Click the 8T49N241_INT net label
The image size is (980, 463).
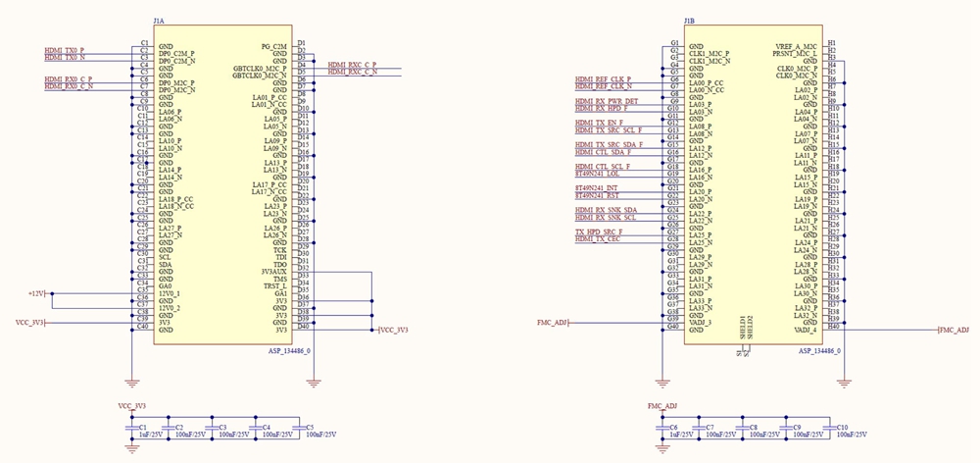pyautogui.click(x=597, y=187)
